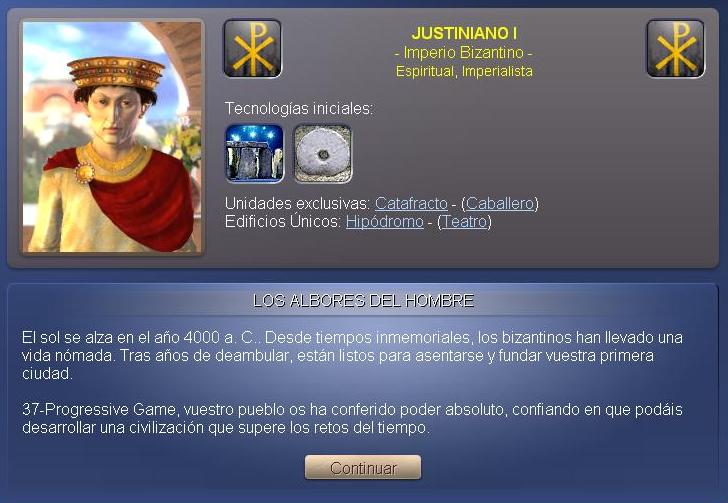Click the Espiritual, Imperialista traits text
Screen dimensions: 728x503
(x=464, y=71)
